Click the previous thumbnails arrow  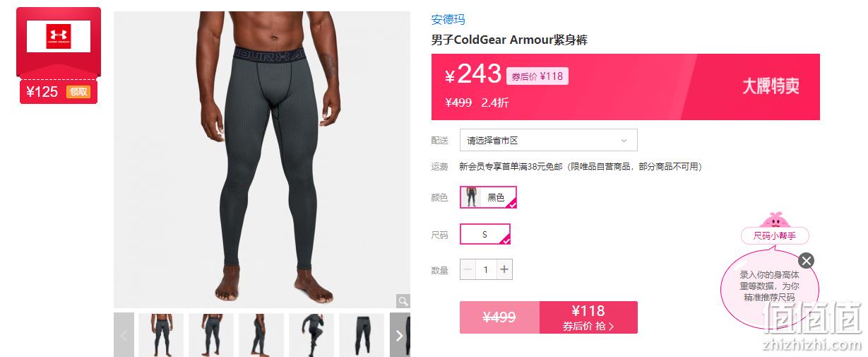point(124,335)
